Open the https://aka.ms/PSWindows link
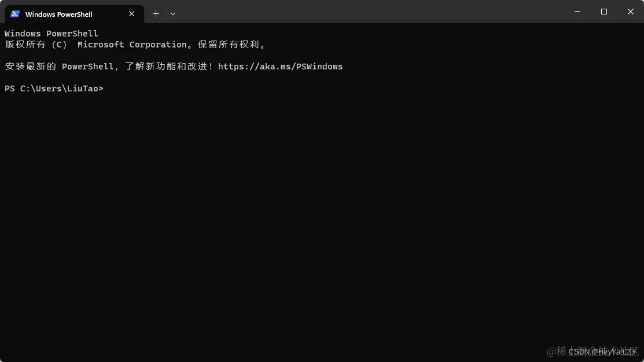The height and width of the screenshot is (362, 644). 280,66
